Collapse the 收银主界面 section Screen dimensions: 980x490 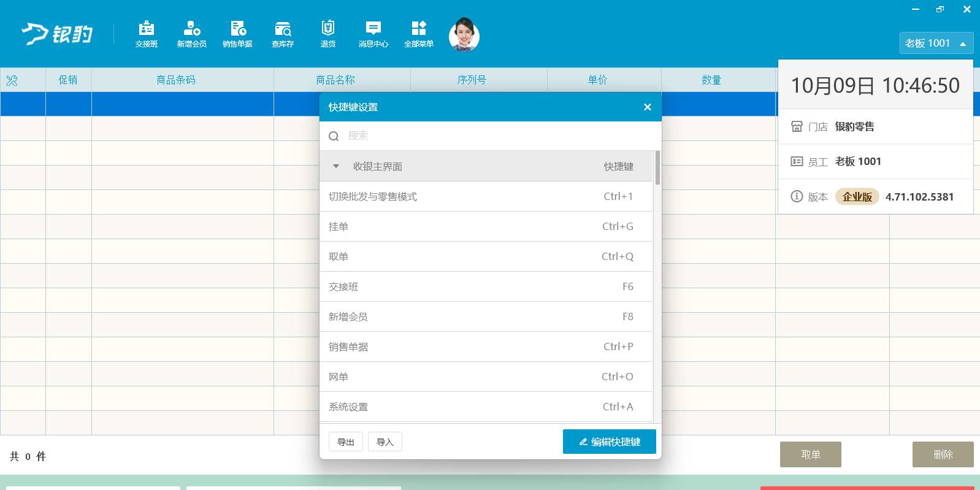coord(336,166)
